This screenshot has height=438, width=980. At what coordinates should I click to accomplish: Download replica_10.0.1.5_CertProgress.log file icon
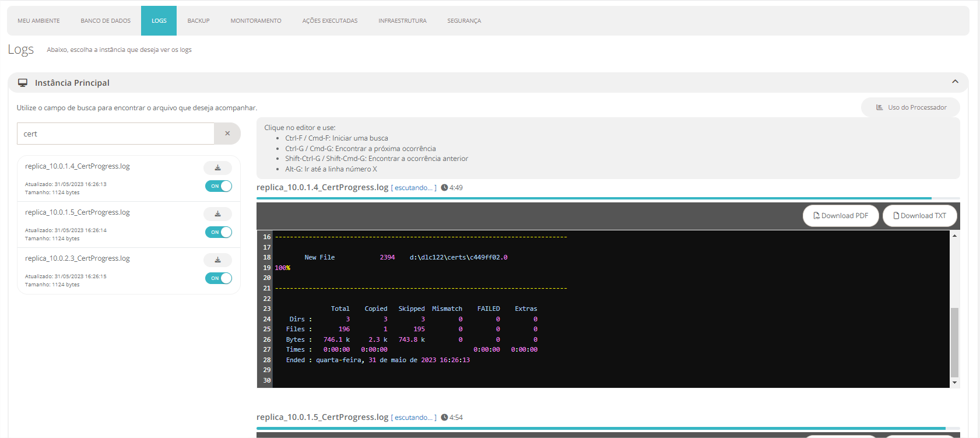217,214
